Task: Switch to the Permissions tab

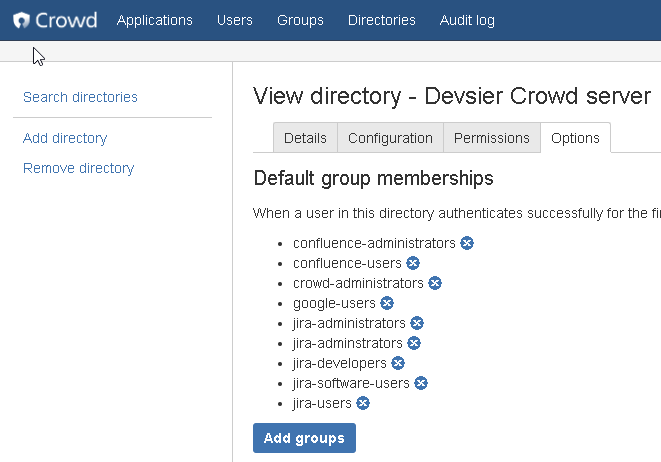Action: [492, 138]
